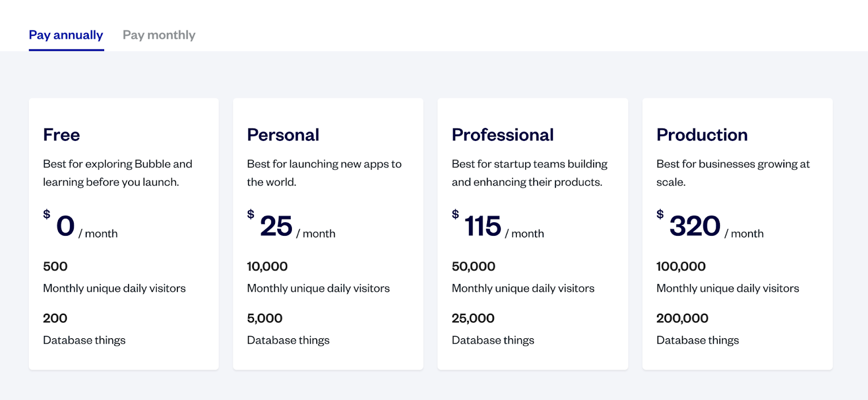Viewport: 868px width, 400px height.
Task: Click the Production plan title
Action: (701, 135)
